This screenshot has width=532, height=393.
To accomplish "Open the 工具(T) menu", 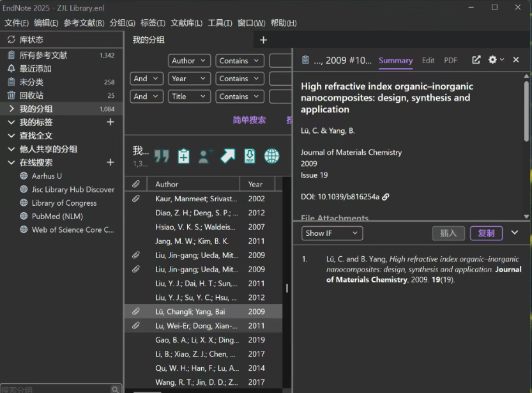I will [x=220, y=23].
